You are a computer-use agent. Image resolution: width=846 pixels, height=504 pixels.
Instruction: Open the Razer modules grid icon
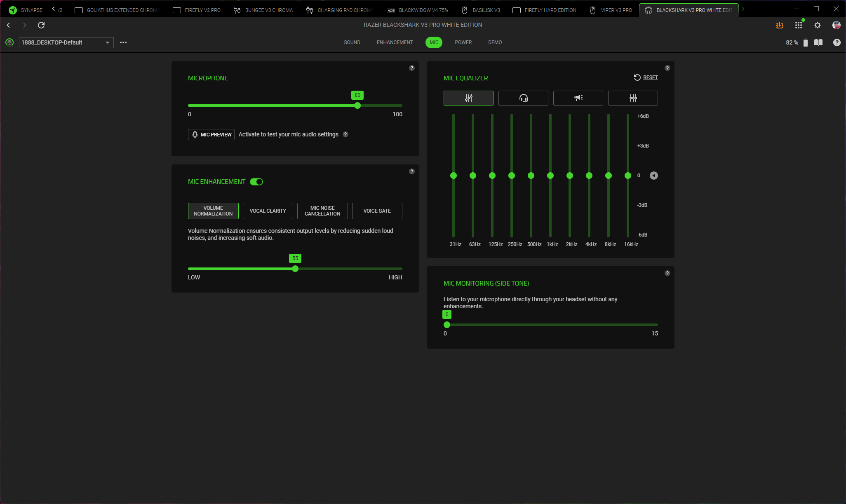[799, 25]
